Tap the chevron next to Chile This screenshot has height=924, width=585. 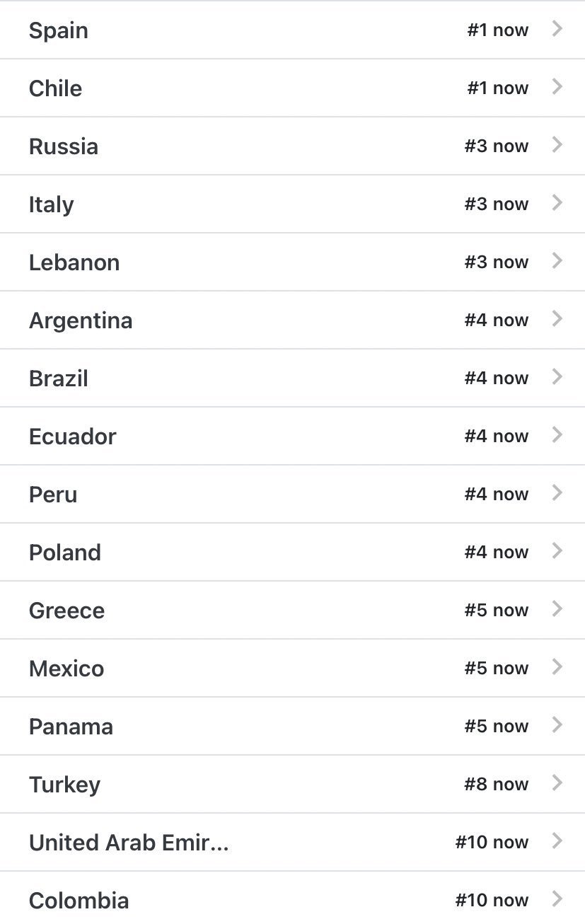pyautogui.click(x=557, y=87)
